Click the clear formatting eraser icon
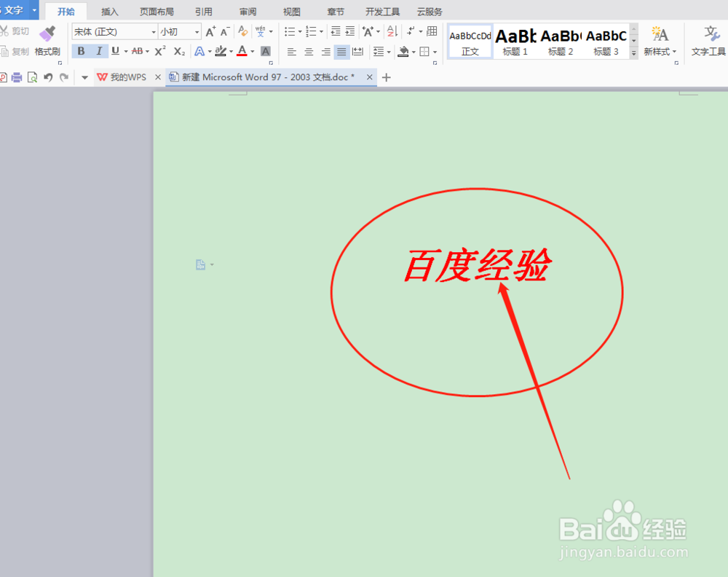 click(x=242, y=31)
